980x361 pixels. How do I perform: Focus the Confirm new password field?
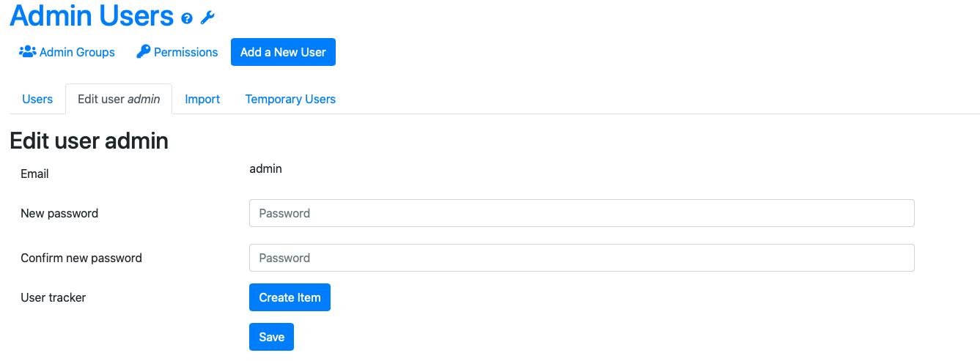582,258
